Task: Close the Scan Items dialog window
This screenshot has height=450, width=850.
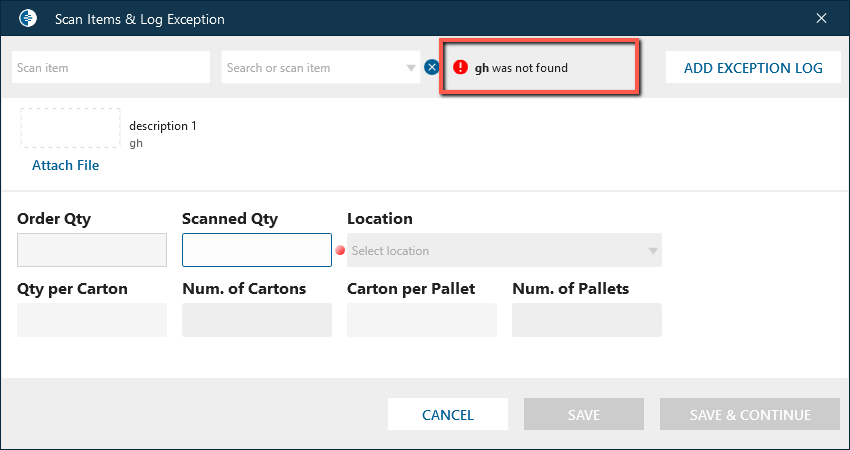Action: (x=821, y=19)
